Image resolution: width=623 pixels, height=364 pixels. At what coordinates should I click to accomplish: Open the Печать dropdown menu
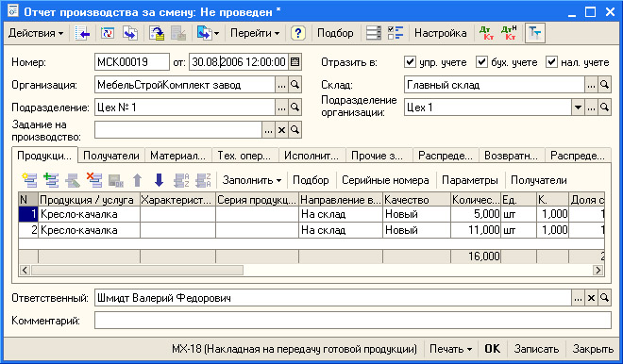click(x=450, y=349)
